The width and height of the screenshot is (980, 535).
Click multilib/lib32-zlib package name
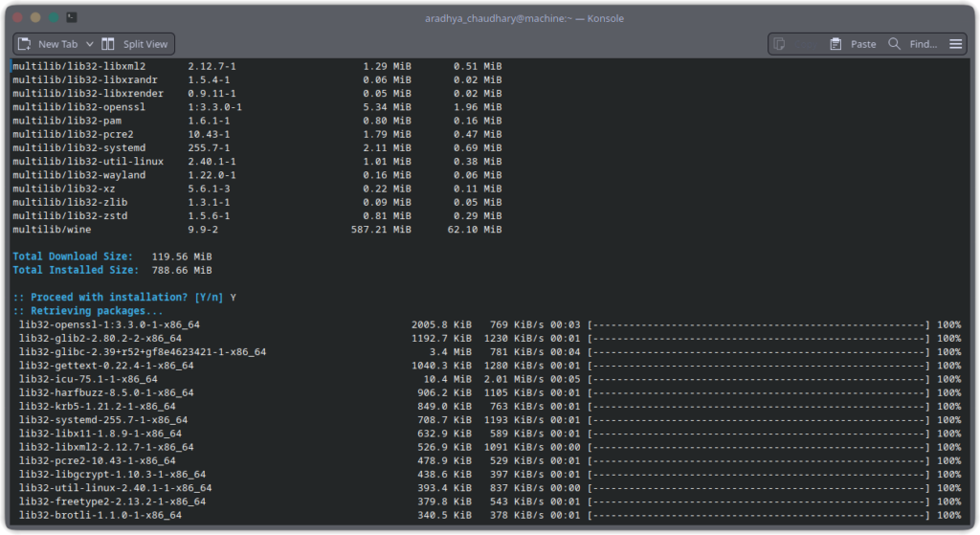pos(70,203)
